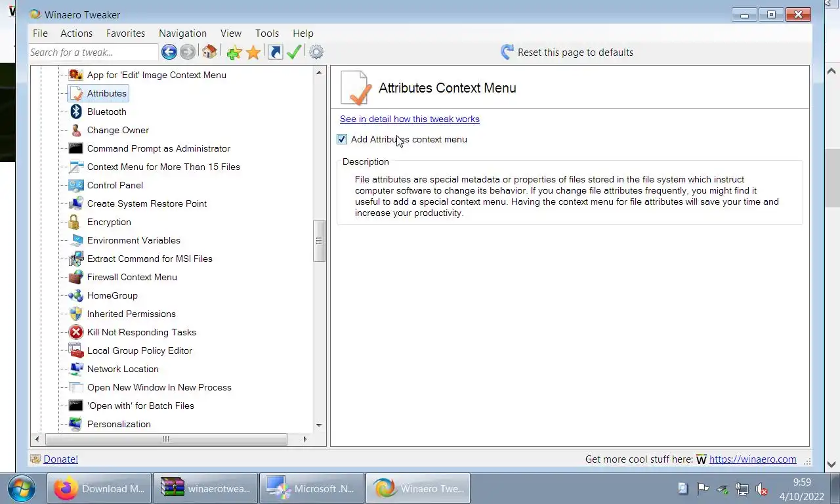This screenshot has height=504, width=840.
Task: Click the Action Center flag tray icon
Action: coord(703,489)
